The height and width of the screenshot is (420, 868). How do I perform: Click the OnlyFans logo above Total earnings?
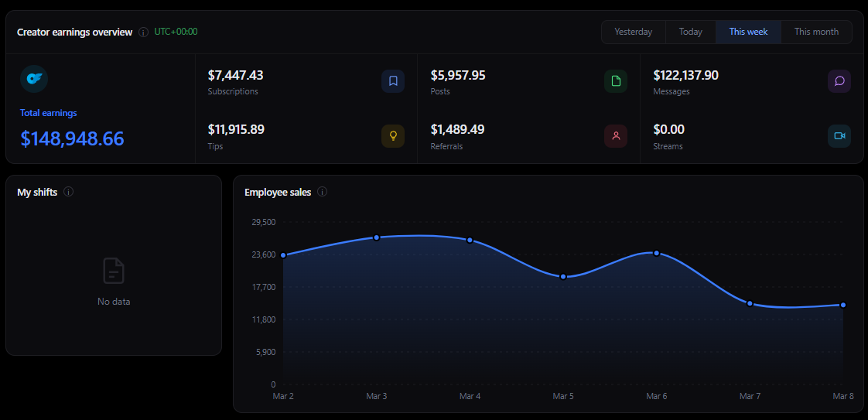(x=34, y=79)
